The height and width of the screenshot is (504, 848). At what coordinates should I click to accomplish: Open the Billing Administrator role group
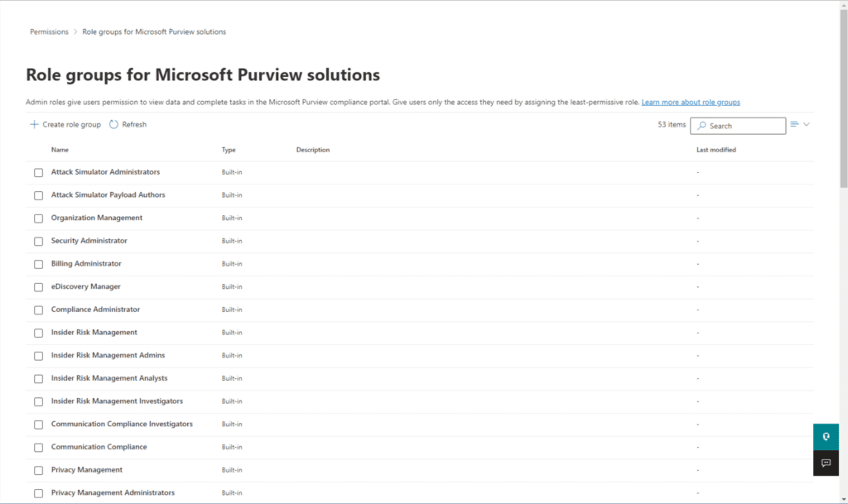click(x=86, y=264)
